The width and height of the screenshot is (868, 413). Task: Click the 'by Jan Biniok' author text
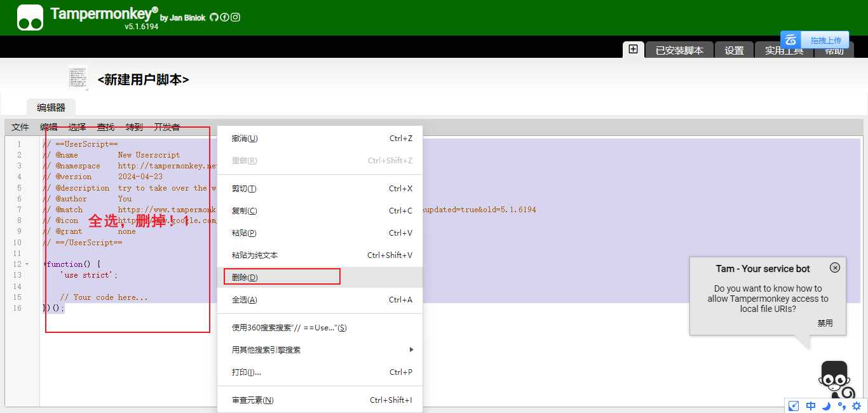click(x=183, y=18)
